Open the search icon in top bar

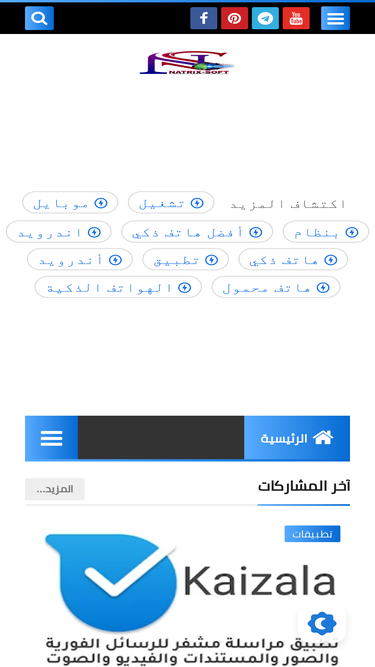coord(39,18)
